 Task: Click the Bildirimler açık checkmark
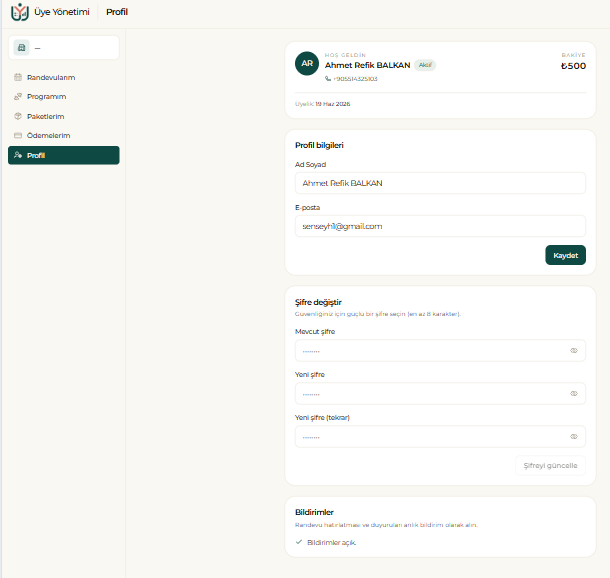coord(299,542)
